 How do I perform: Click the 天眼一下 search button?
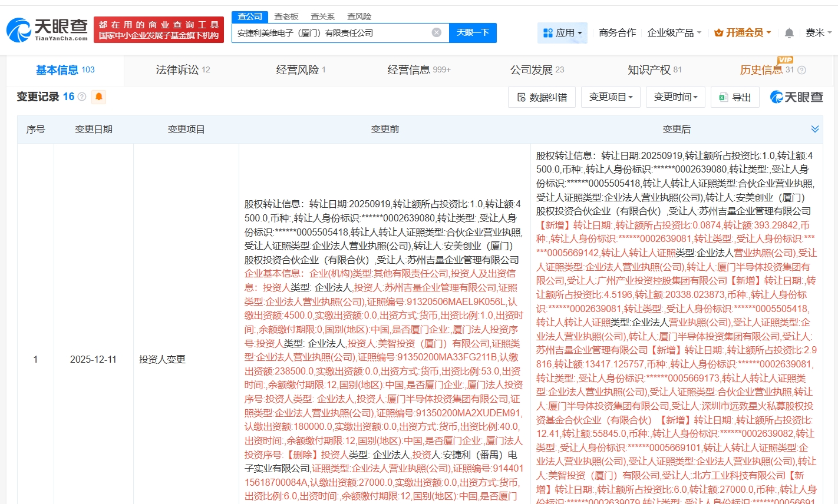click(473, 33)
